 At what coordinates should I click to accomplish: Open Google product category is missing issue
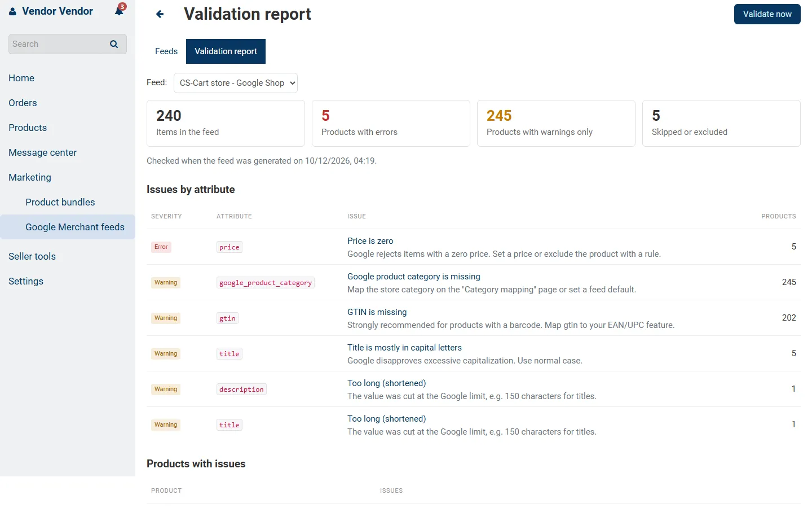(x=414, y=277)
